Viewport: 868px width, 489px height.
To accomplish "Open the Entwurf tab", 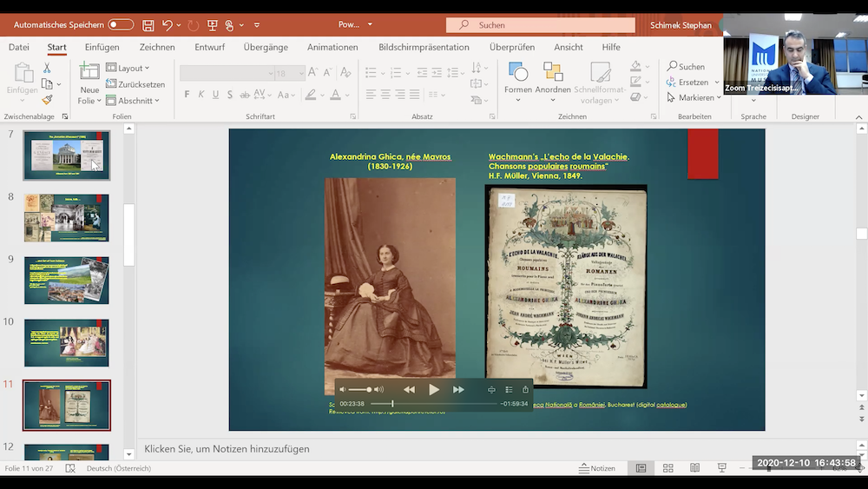I will tap(210, 47).
